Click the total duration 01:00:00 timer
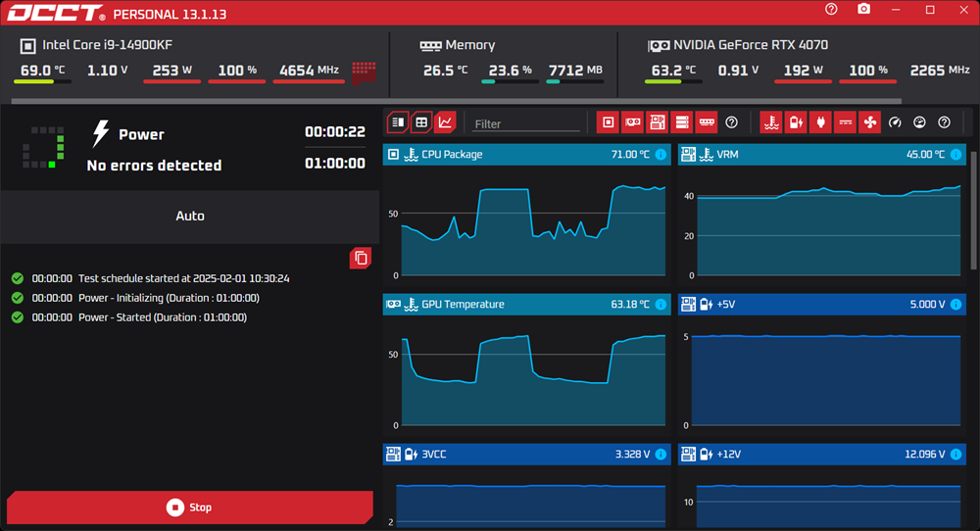Screen dimensions: 980x531 (x=335, y=163)
